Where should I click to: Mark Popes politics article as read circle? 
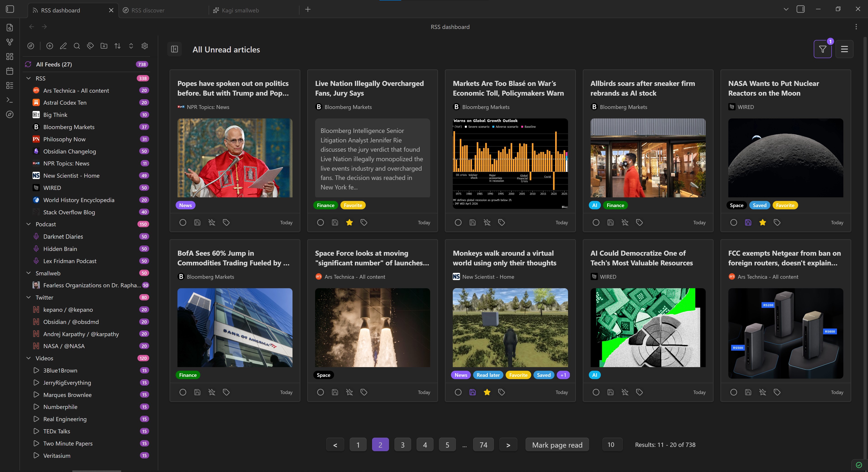coord(183,222)
